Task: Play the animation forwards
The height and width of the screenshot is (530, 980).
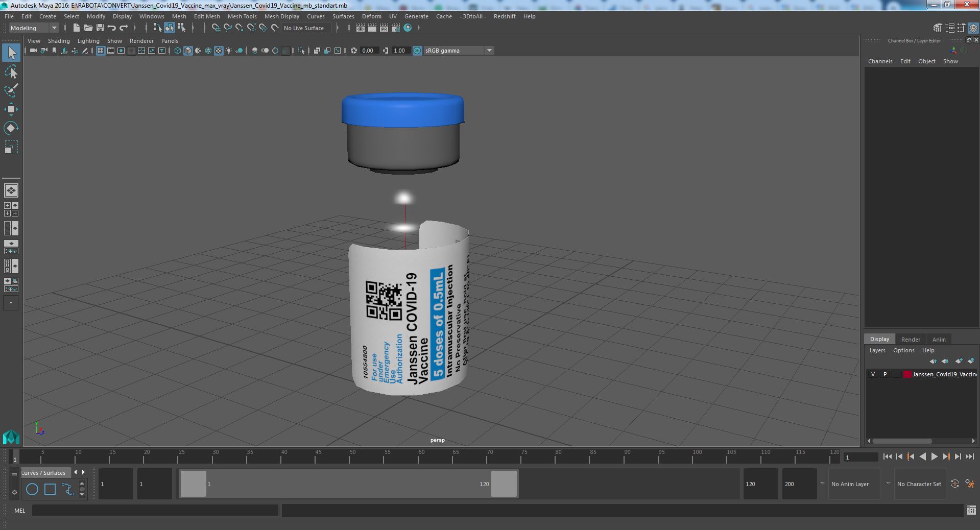Action: [x=935, y=457]
